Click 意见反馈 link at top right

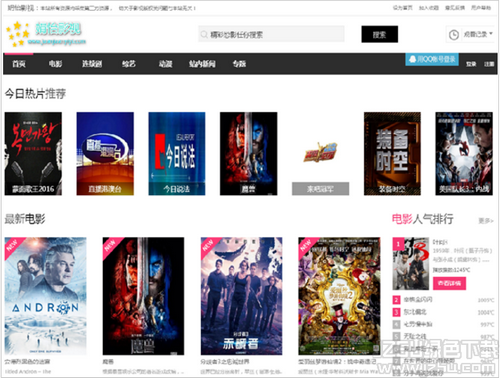coord(455,8)
